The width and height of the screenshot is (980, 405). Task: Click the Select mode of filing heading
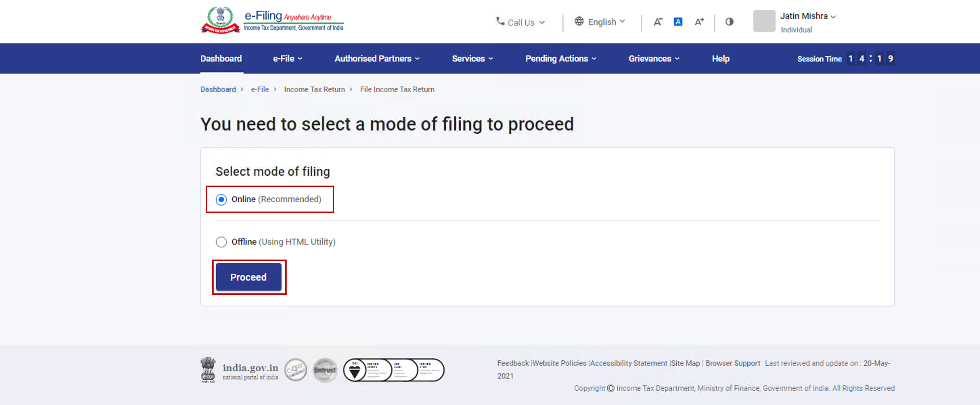(273, 171)
